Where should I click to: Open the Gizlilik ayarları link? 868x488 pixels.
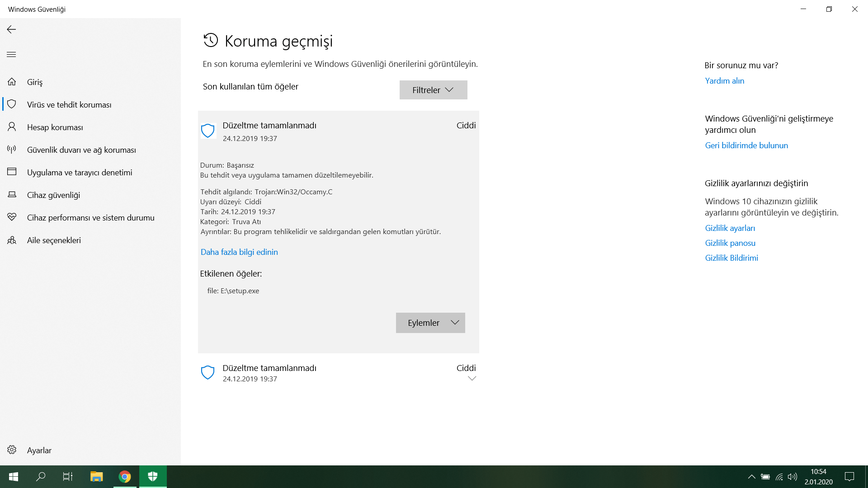coord(730,228)
